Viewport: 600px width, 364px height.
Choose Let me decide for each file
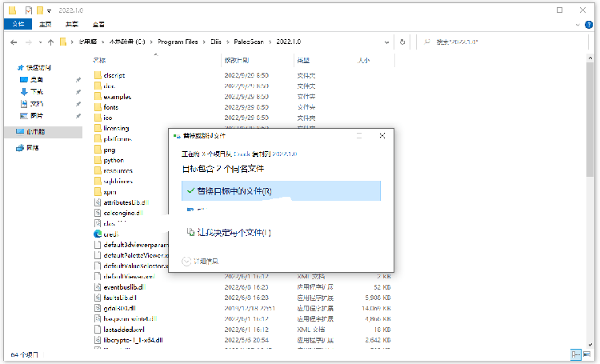(282, 232)
